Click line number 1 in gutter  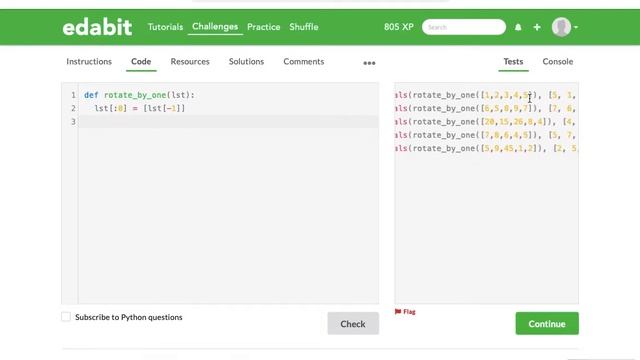point(73,95)
